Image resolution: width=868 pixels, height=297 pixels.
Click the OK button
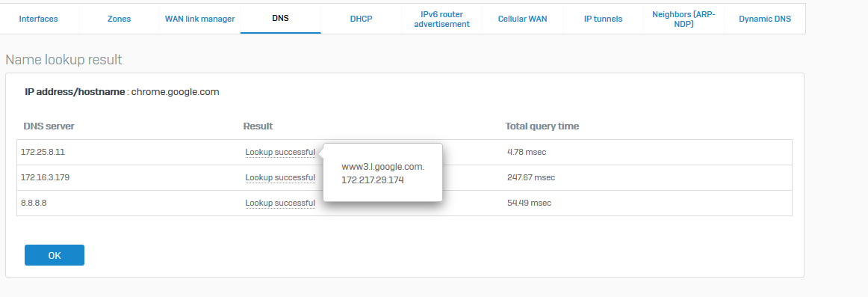[x=55, y=255]
